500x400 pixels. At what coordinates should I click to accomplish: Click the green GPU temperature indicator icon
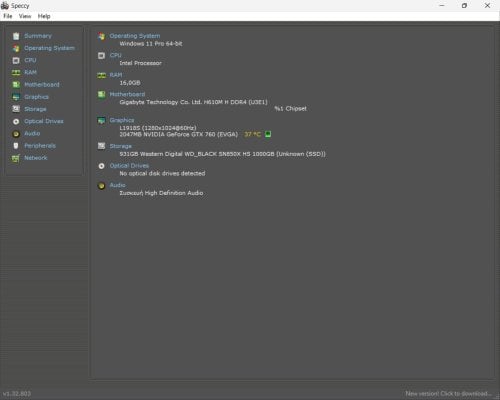point(268,134)
